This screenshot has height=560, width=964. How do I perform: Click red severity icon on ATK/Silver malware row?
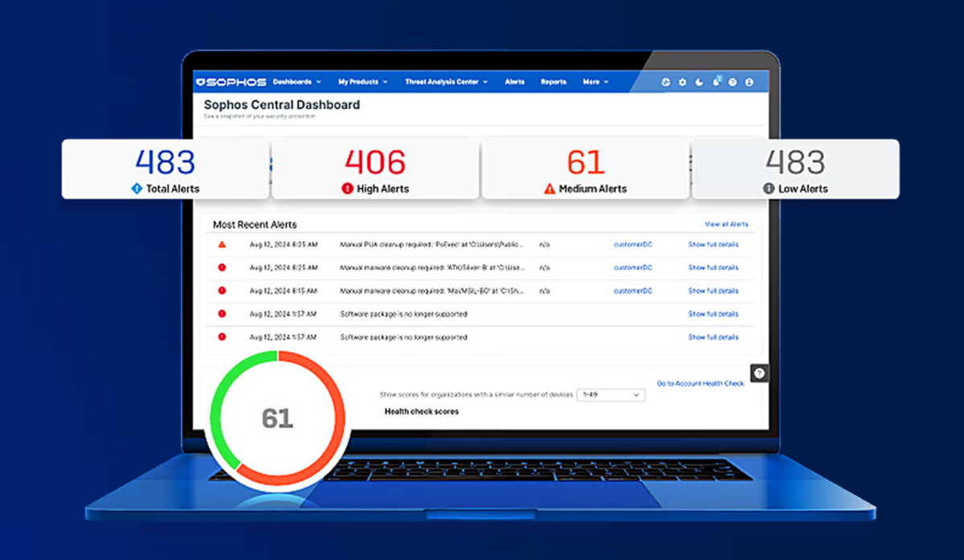(222, 268)
